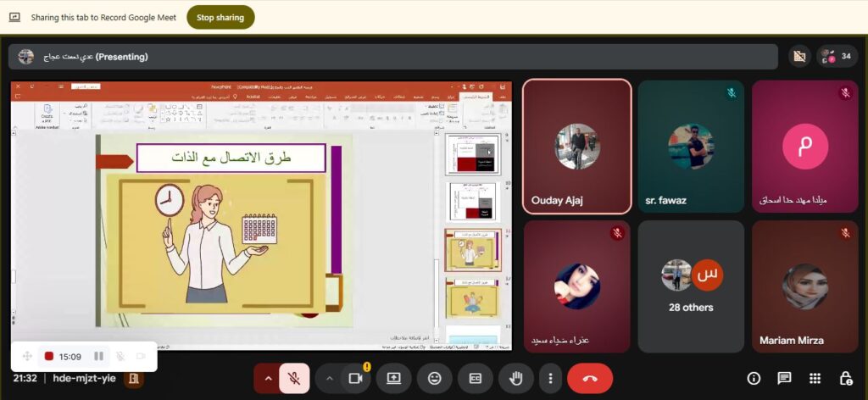Viewport: 868px width, 400px height.
Task: Open the three-dot more options menu
Action: 551,378
